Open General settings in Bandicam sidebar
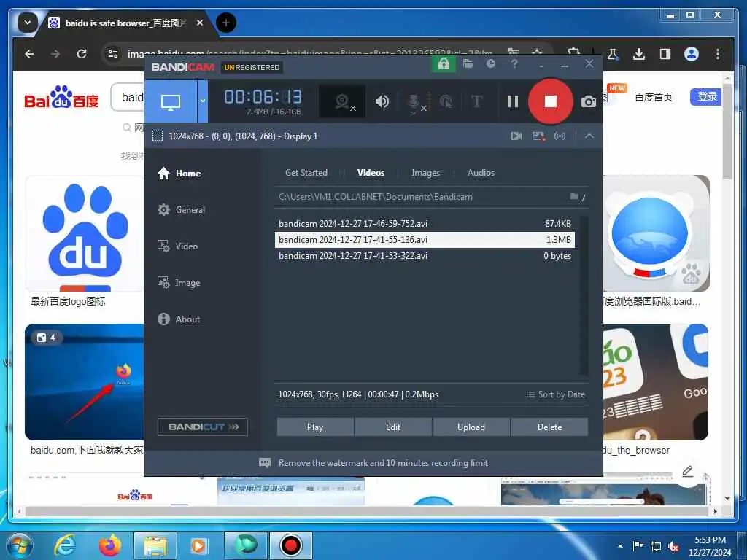 tap(181, 209)
